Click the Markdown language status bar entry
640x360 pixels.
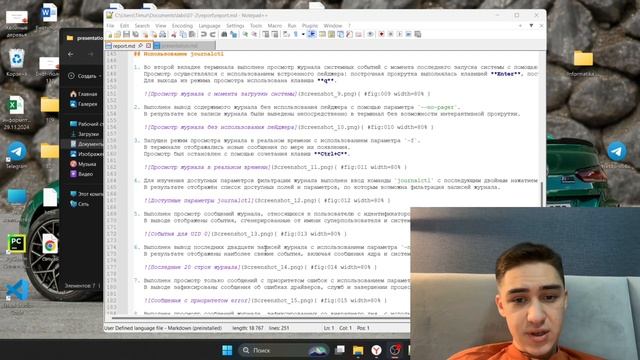163,328
